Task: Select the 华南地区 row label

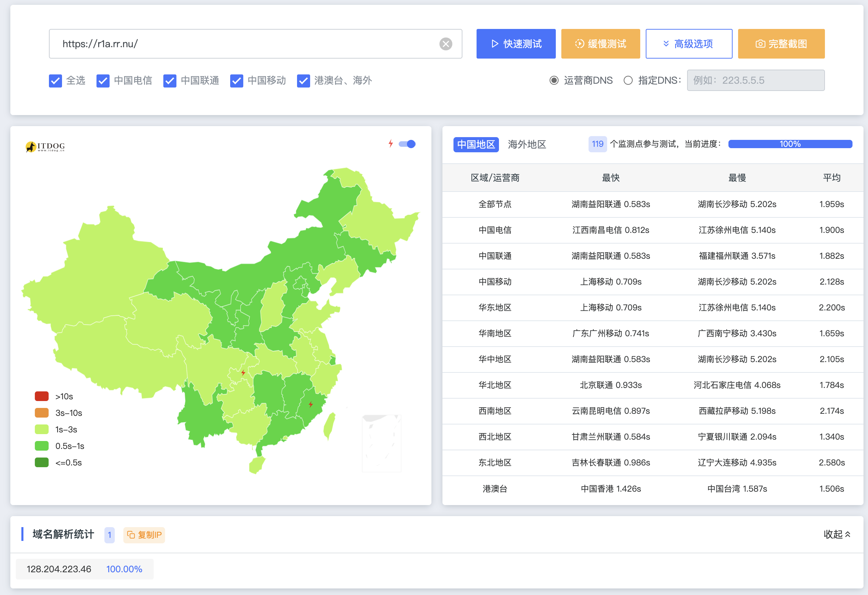Action: [495, 333]
